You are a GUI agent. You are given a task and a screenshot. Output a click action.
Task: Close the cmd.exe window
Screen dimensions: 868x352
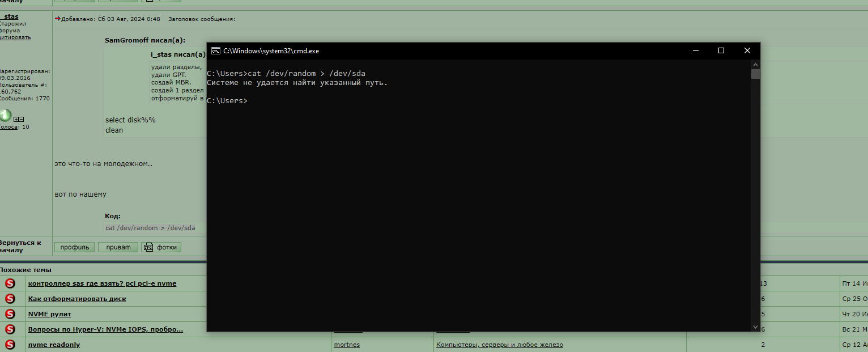pos(747,50)
